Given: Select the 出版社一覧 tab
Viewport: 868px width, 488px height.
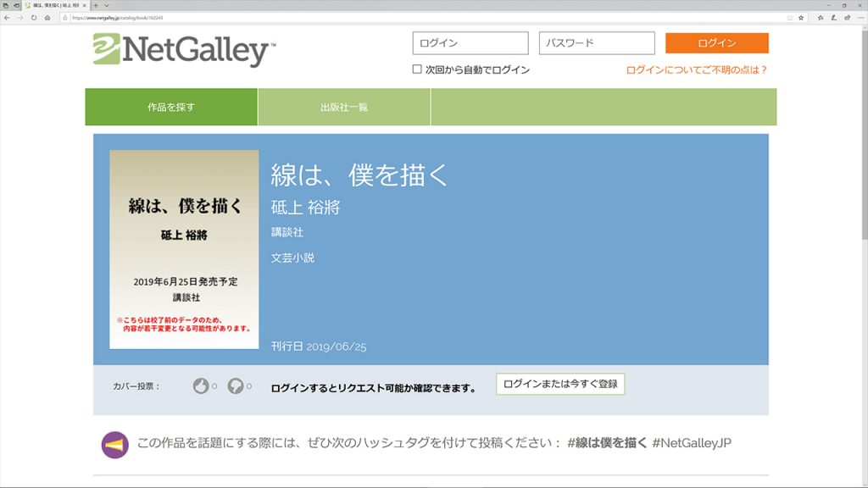Looking at the screenshot, I should point(344,107).
